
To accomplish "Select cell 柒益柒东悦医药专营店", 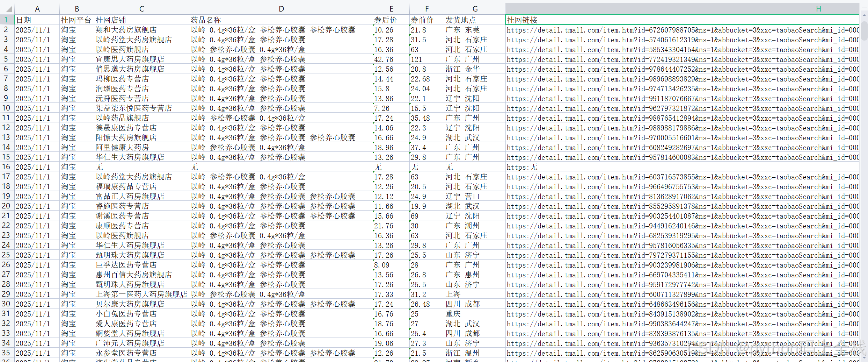I will [x=141, y=108].
